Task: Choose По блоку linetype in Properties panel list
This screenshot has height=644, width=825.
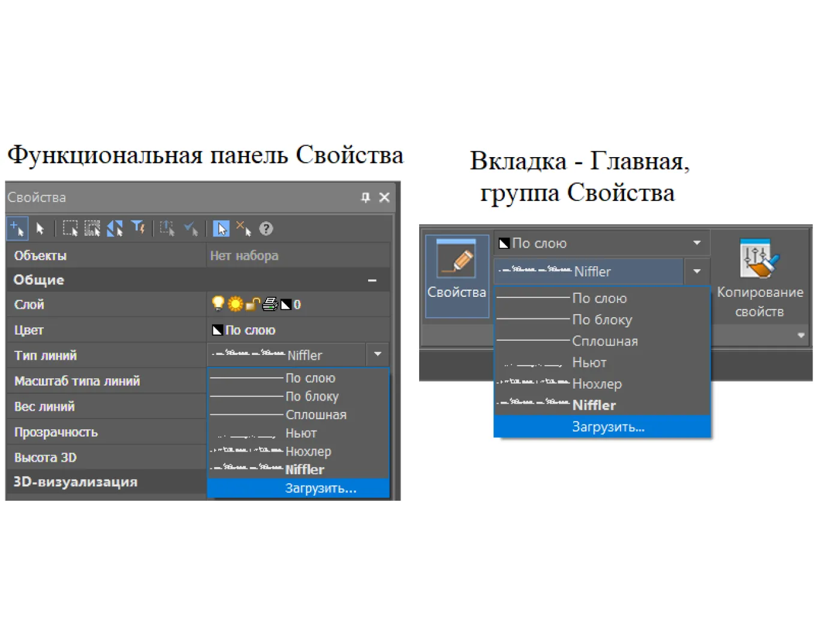Action: (x=299, y=396)
